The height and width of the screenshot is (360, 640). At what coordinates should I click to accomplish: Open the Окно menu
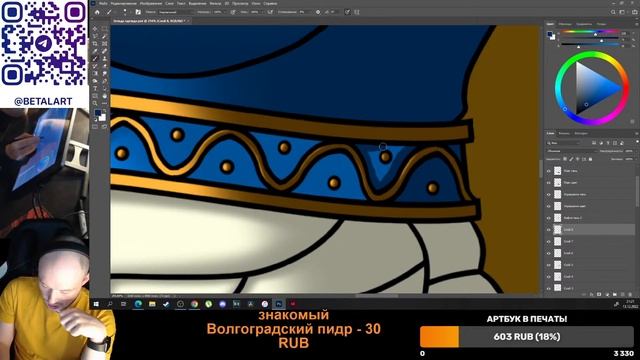[256, 3]
